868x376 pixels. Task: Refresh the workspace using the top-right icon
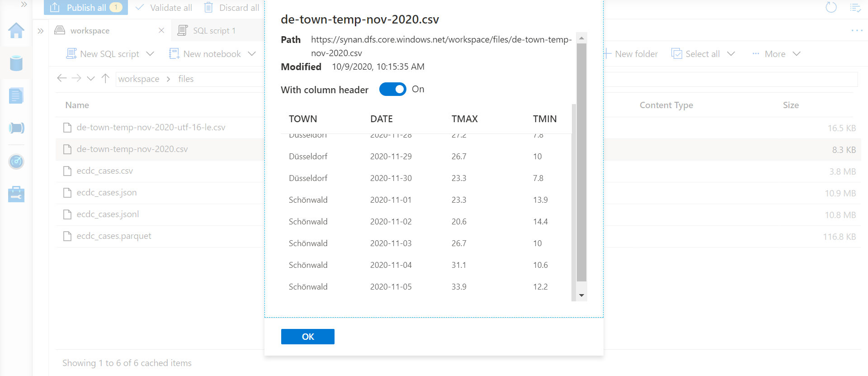(x=831, y=8)
